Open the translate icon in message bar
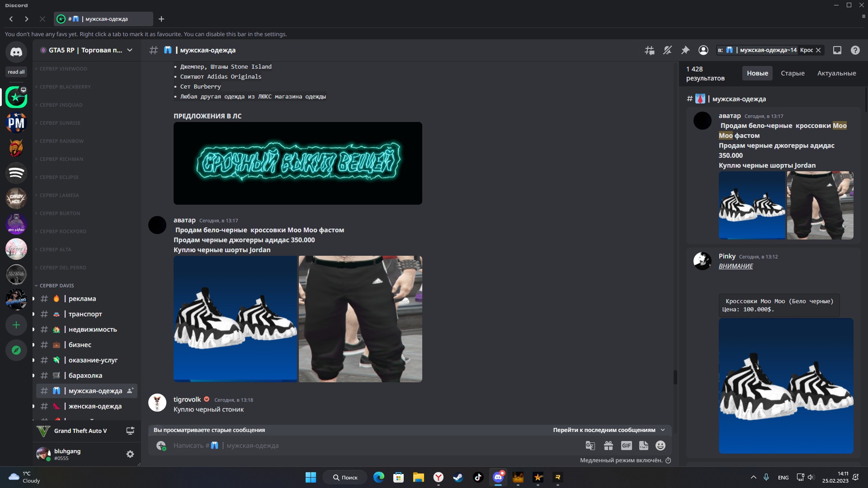Screen dimensions: 868x488 590,446
